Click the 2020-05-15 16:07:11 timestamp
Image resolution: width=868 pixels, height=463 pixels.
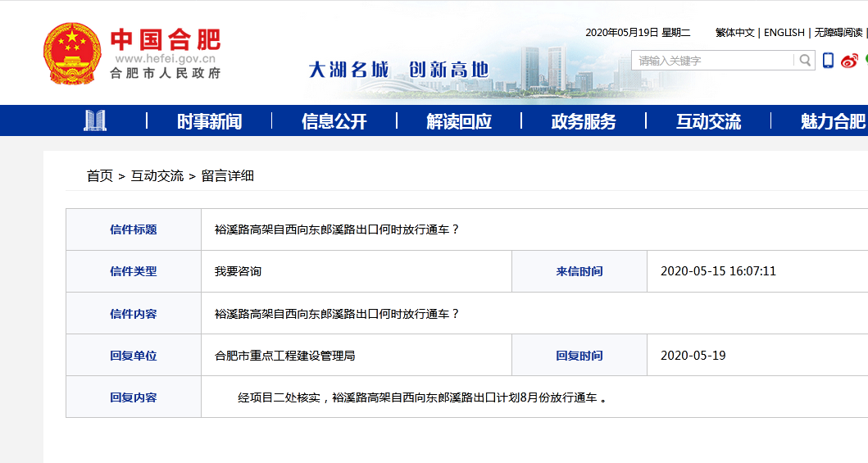pos(718,271)
